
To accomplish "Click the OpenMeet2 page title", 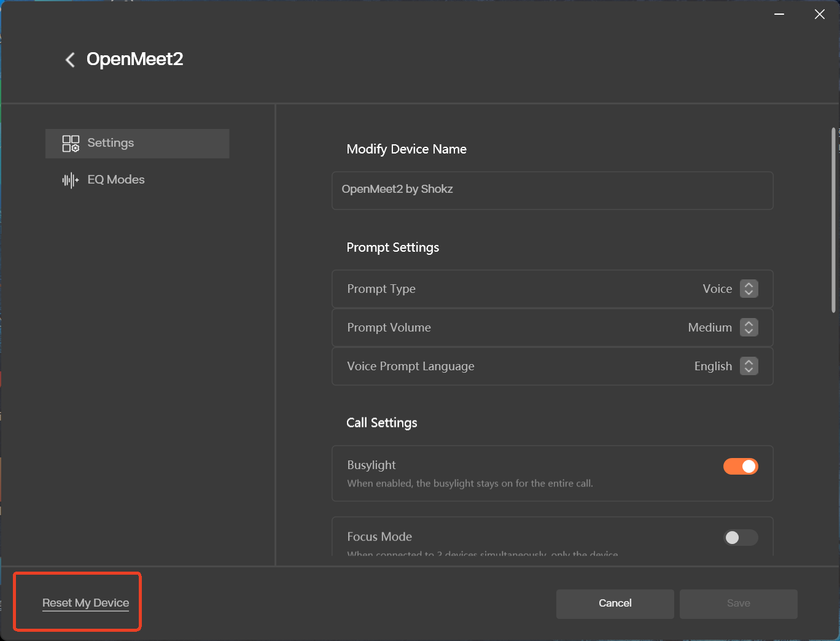I will (x=135, y=59).
